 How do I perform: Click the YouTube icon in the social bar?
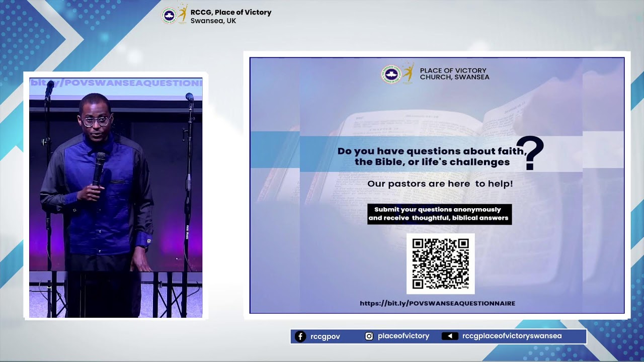(450, 336)
